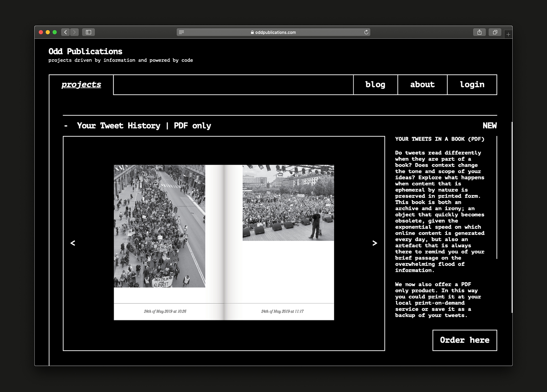Screen dimensions: 547x392
Task: Click the caption '24th of May 2019 at 11:17'
Action: tap(282, 311)
